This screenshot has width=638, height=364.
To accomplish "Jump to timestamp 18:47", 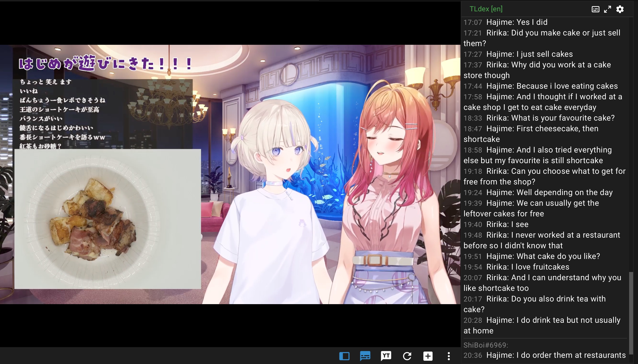I will (x=472, y=129).
